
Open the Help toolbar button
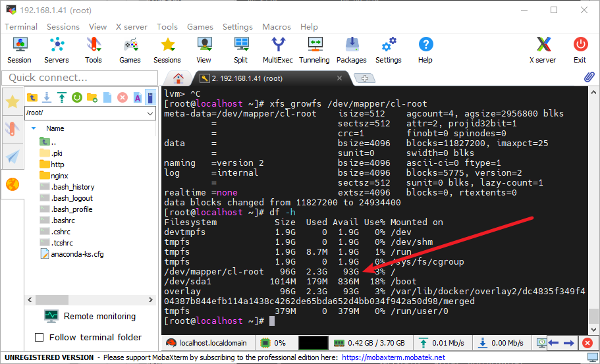click(425, 50)
